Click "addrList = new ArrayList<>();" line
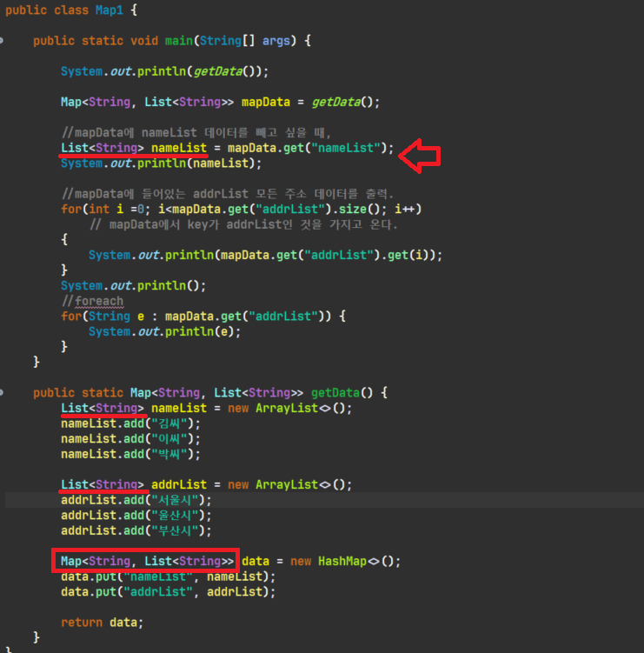Screen dimensions: 644x653 [x=251, y=485]
